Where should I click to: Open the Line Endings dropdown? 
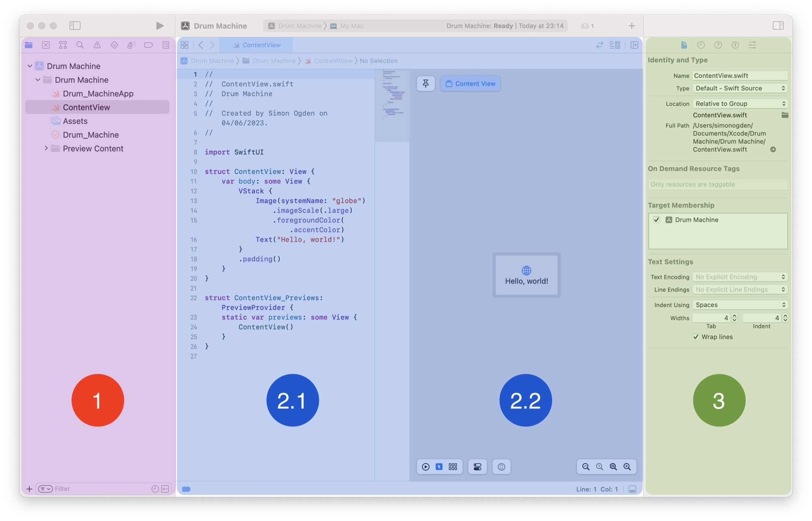[x=740, y=289]
